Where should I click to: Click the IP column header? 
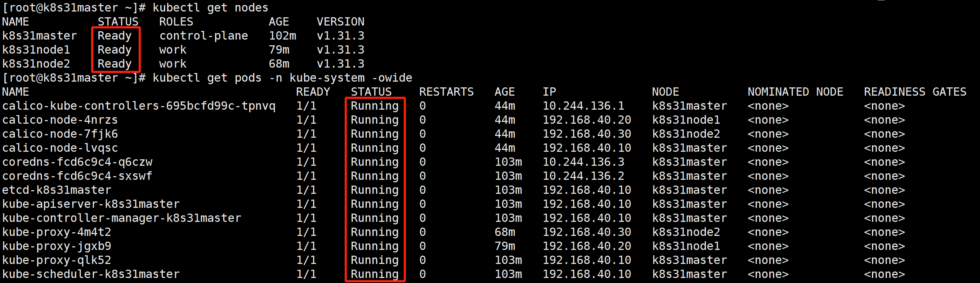(549, 92)
